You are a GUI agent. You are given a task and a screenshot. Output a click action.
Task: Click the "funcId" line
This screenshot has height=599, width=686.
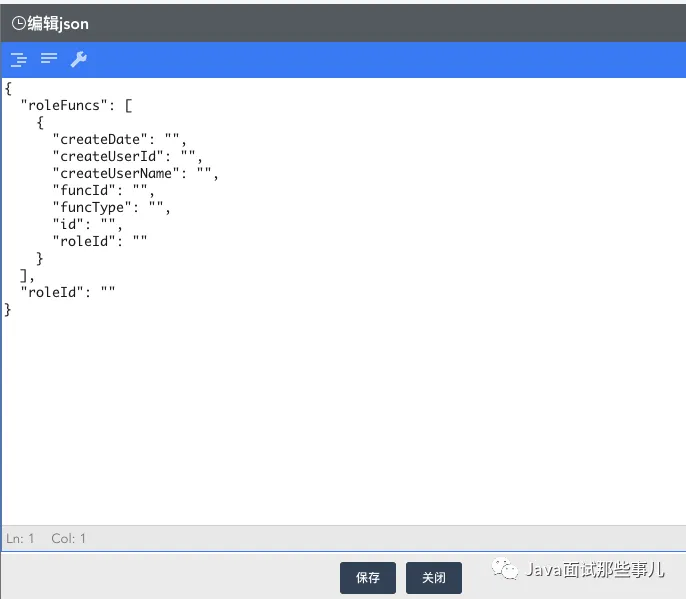103,191
